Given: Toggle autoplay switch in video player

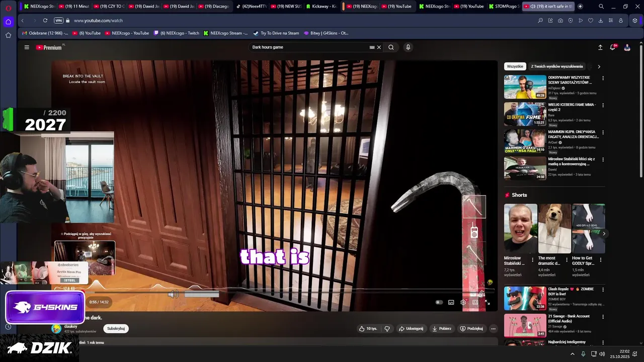Looking at the screenshot, I should [x=439, y=302].
